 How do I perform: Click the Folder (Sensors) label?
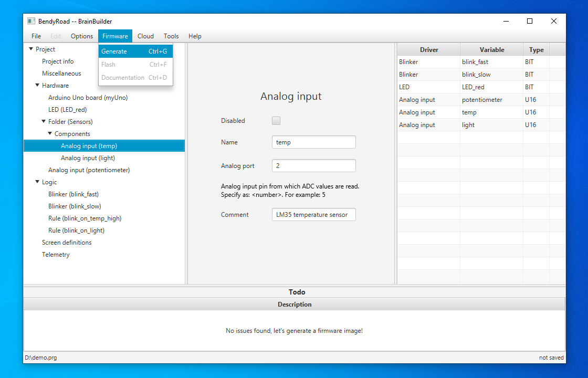pyautogui.click(x=70, y=122)
